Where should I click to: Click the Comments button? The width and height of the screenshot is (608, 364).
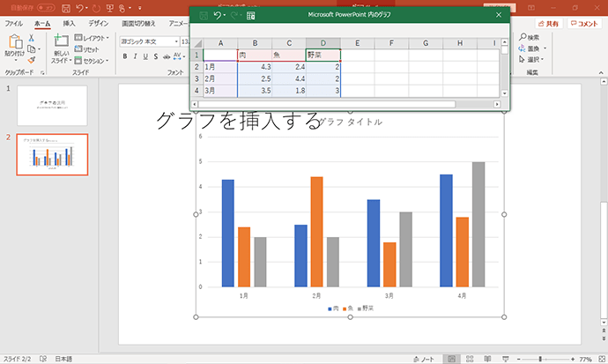pos(584,24)
